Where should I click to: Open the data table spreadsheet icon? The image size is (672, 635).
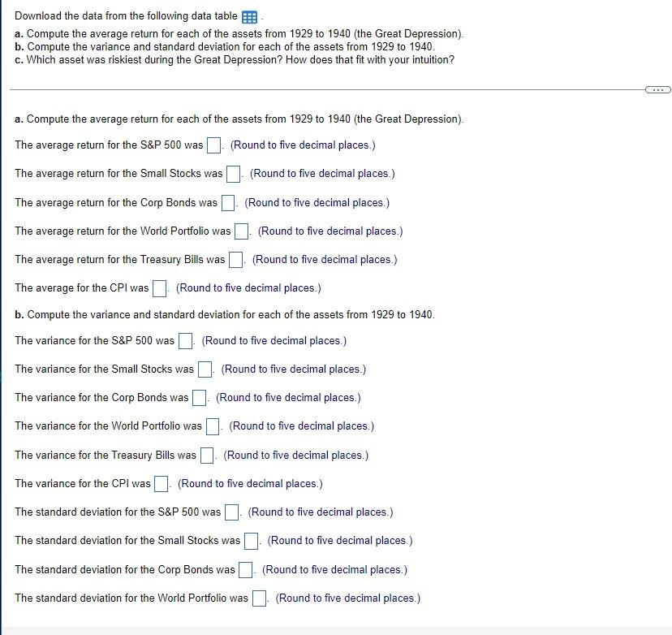pyautogui.click(x=248, y=16)
